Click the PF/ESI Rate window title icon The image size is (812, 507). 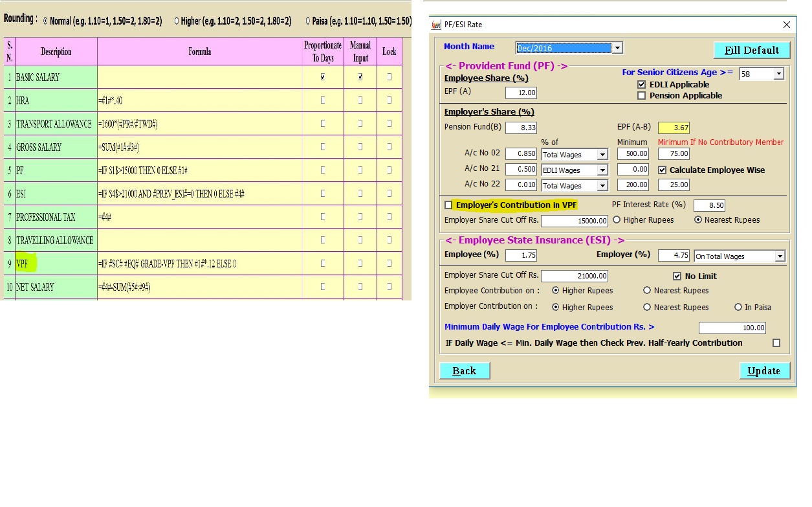pos(437,25)
